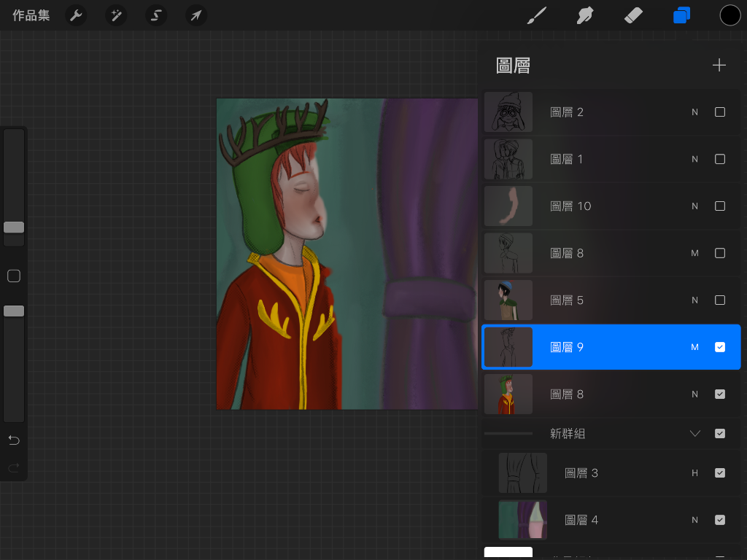Tap 圖層 4 teal and purple thumbnail

pyautogui.click(x=522, y=520)
